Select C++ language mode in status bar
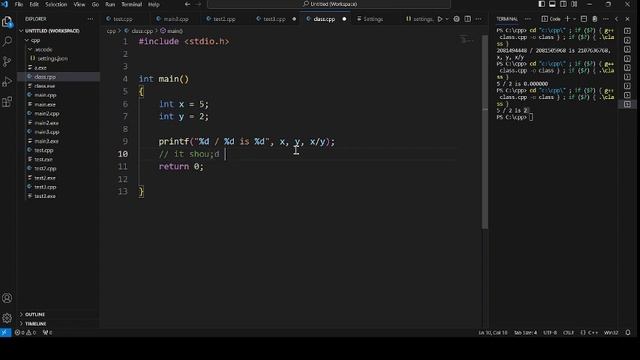This screenshot has width=640, height=360. (x=589, y=333)
